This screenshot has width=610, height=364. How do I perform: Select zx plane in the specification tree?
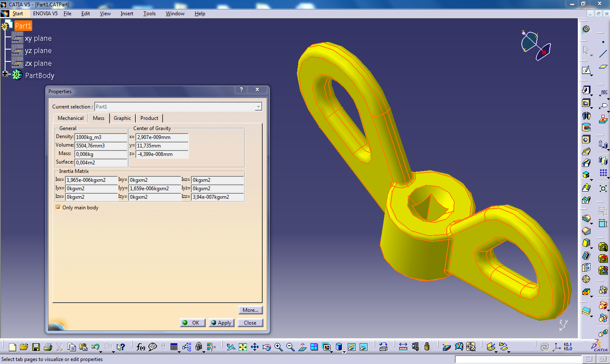point(38,63)
